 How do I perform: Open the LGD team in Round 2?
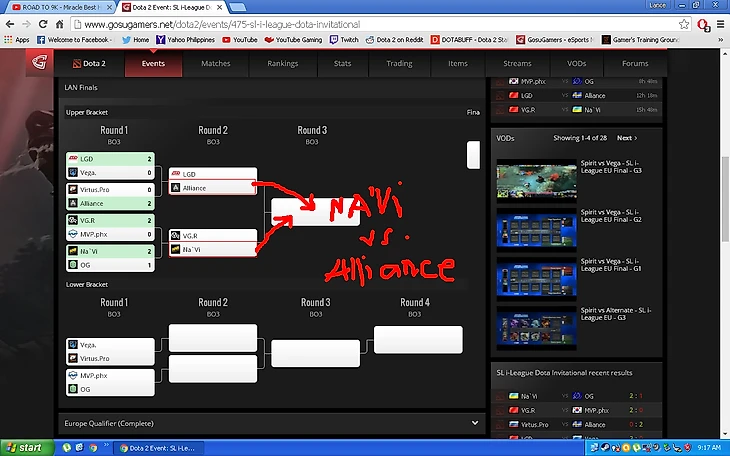pos(213,174)
